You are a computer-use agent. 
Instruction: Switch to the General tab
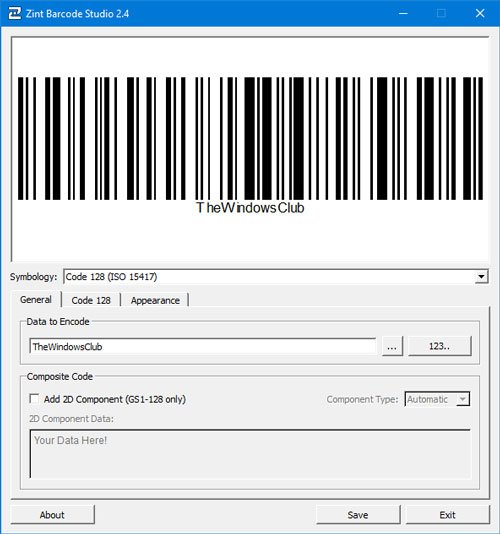pos(36,300)
